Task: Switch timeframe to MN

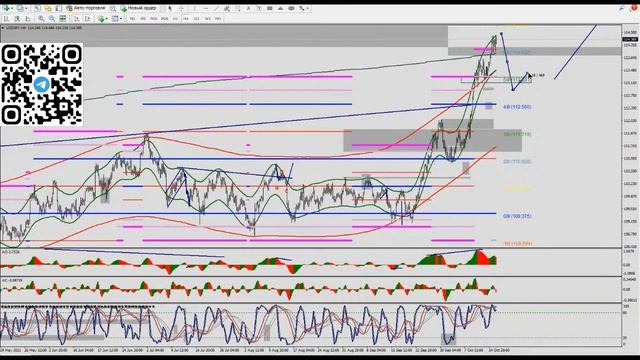Action: point(218,18)
